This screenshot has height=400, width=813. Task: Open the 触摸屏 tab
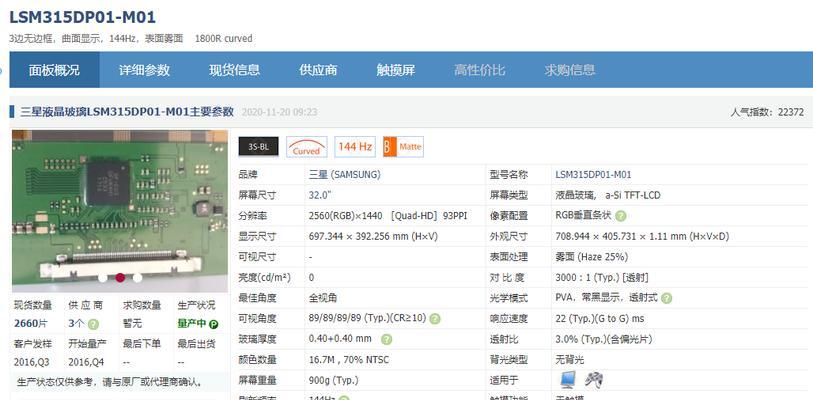pyautogui.click(x=396, y=70)
